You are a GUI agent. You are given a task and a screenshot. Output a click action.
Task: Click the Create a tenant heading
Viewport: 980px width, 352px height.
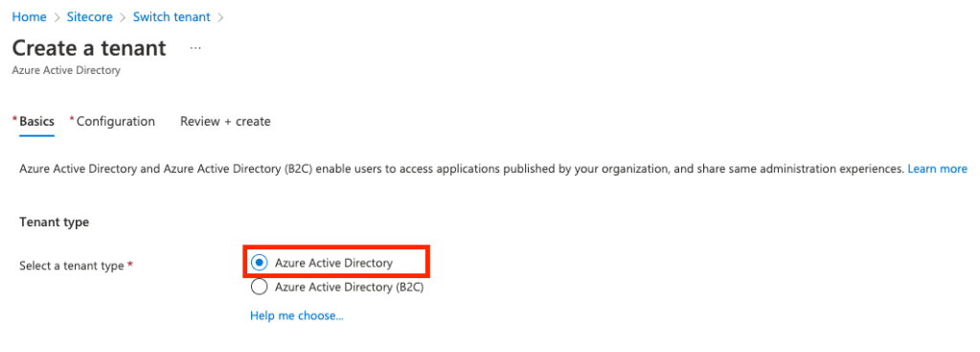(x=89, y=48)
